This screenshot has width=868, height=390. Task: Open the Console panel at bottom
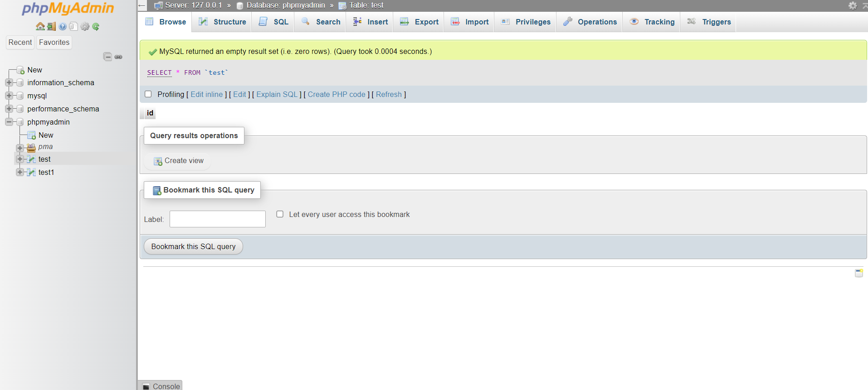160,386
